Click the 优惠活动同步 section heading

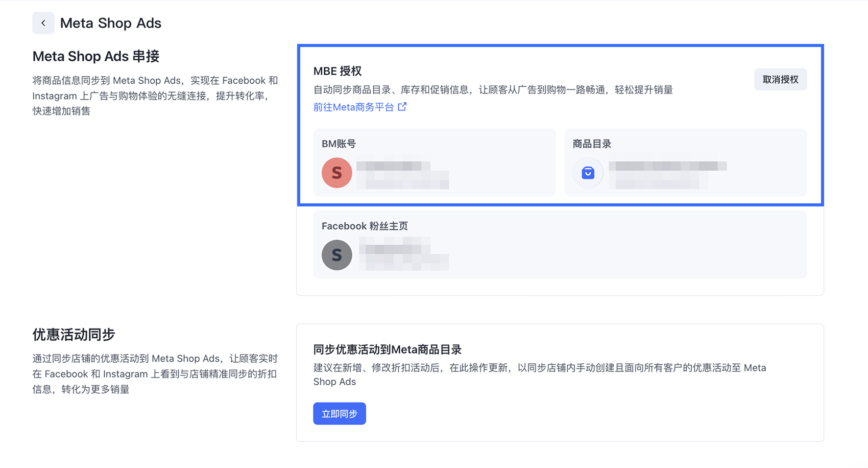tap(74, 335)
